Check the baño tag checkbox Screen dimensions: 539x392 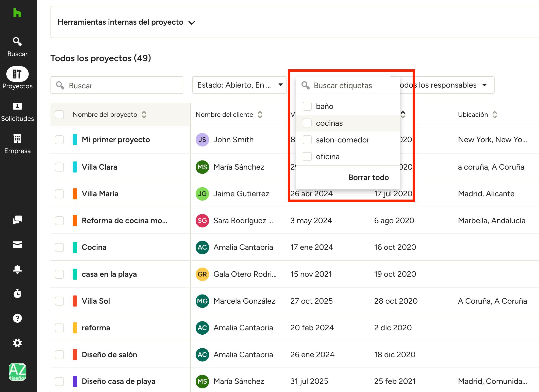(307, 106)
